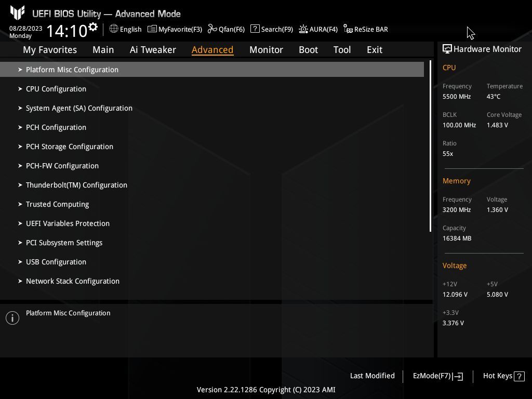
Task: Expand Platform Misc Configuration arrow
Action: [20, 70]
